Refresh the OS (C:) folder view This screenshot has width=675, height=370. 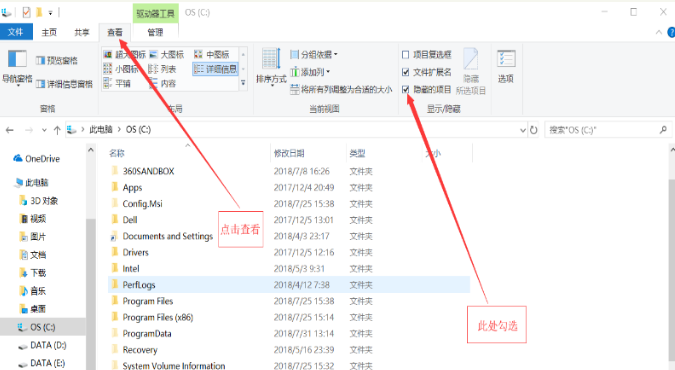(534, 130)
